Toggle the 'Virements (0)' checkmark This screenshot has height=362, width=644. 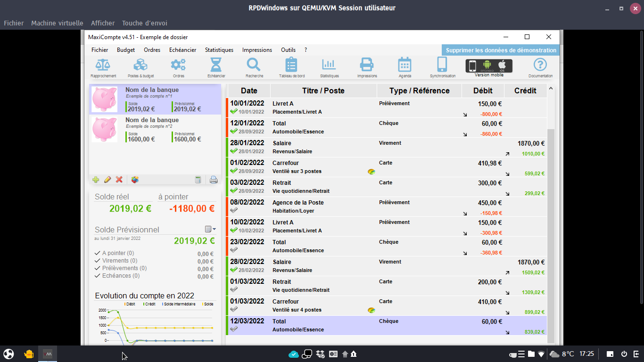click(98, 261)
